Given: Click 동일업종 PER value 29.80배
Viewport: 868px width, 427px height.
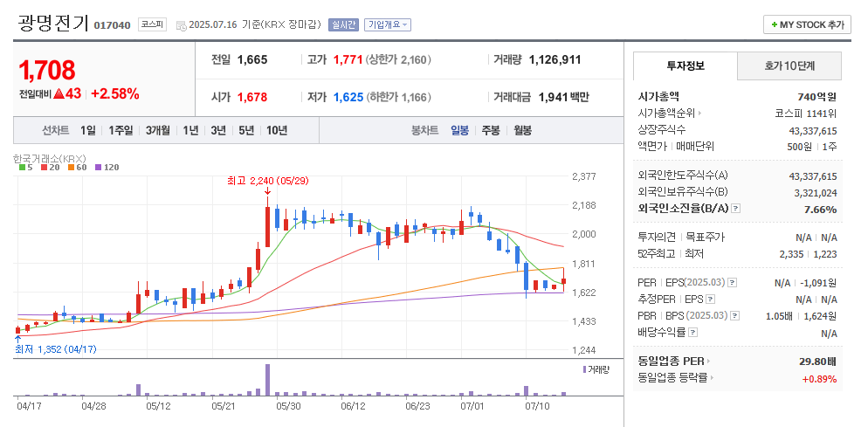Looking at the screenshot, I should click(x=818, y=362).
